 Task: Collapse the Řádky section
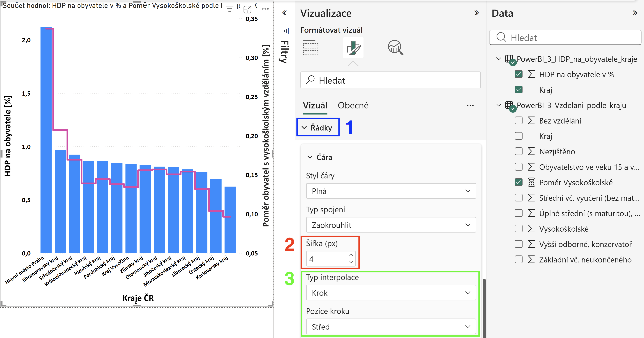click(304, 128)
